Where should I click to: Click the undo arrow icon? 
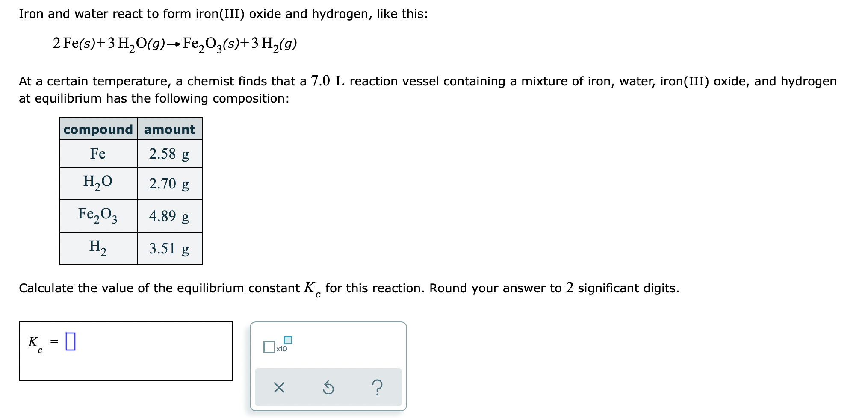click(x=328, y=387)
